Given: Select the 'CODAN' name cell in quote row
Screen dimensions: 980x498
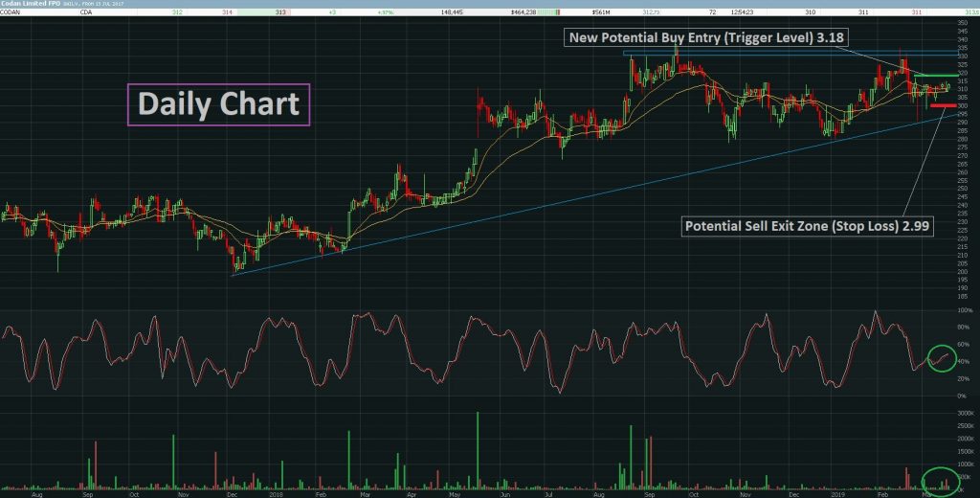Looking at the screenshot, I should (x=10, y=11).
